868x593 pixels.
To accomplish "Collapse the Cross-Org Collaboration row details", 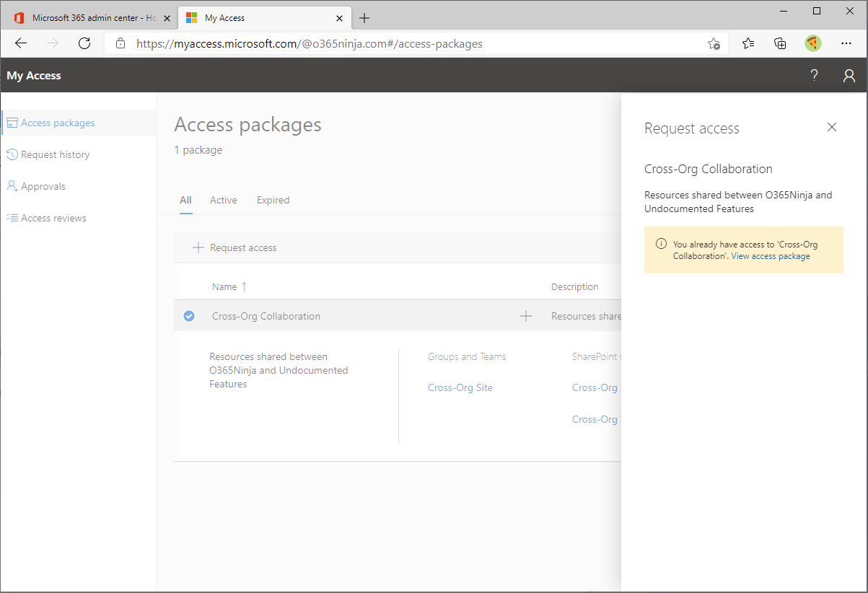I will 526,315.
